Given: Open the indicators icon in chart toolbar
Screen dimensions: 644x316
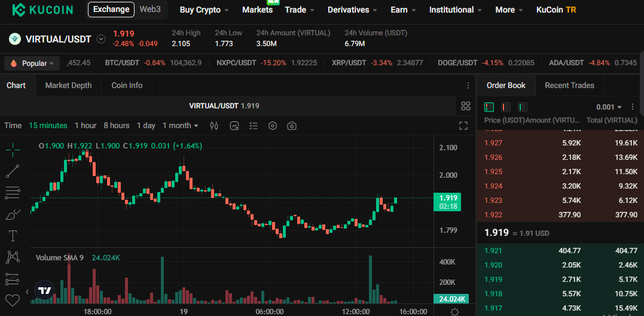Looking at the screenshot, I should click(234, 126).
